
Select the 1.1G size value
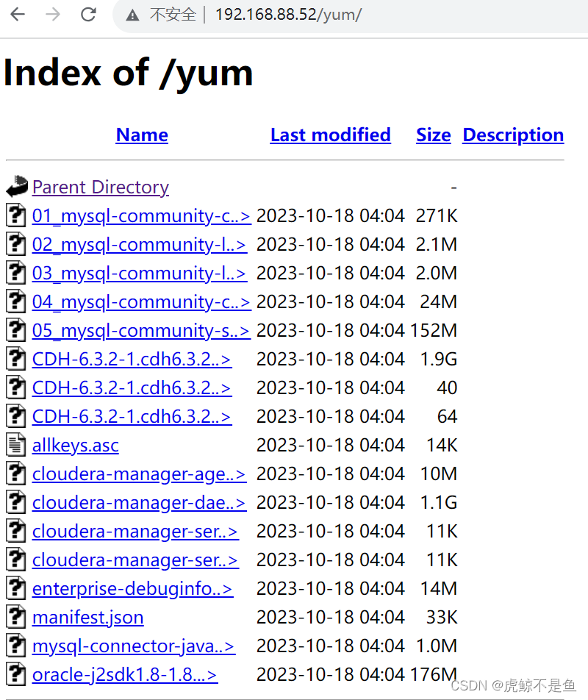coord(439,502)
